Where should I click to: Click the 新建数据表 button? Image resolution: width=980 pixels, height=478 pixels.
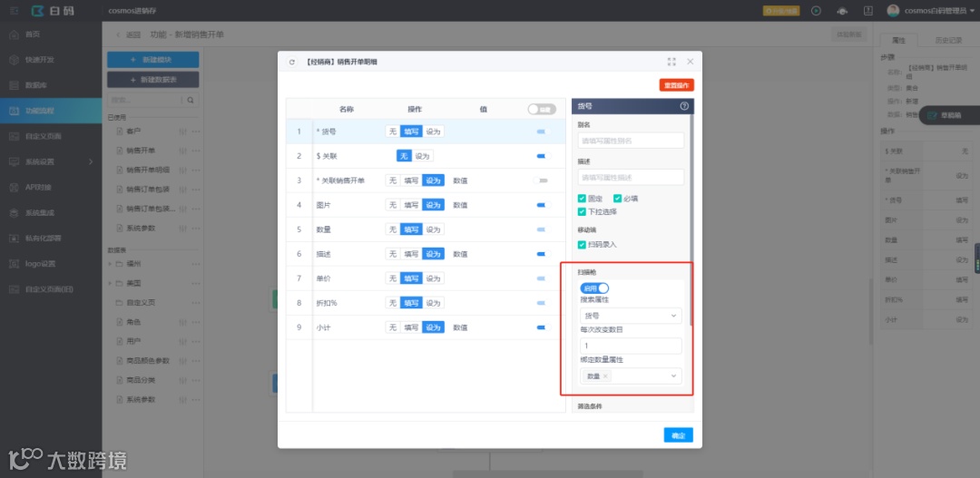coord(153,80)
